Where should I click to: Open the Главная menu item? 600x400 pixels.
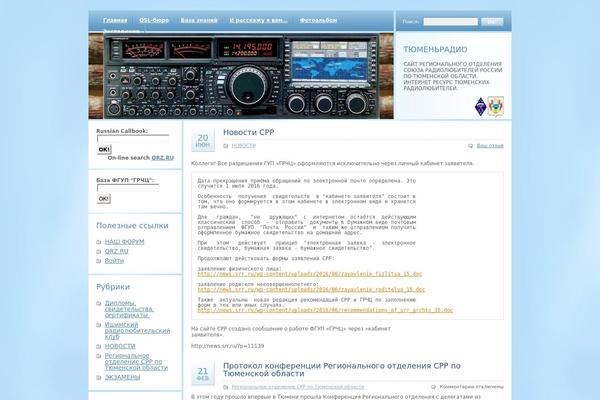115,20
